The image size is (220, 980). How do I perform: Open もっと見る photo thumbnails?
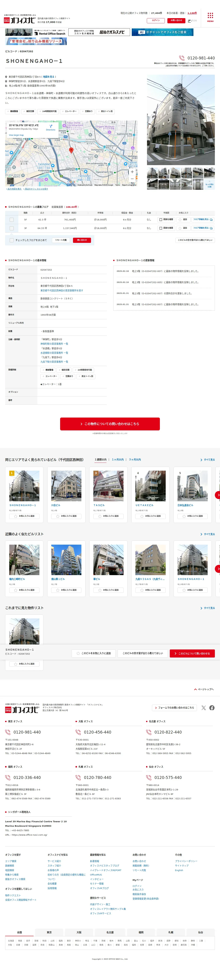209,184
